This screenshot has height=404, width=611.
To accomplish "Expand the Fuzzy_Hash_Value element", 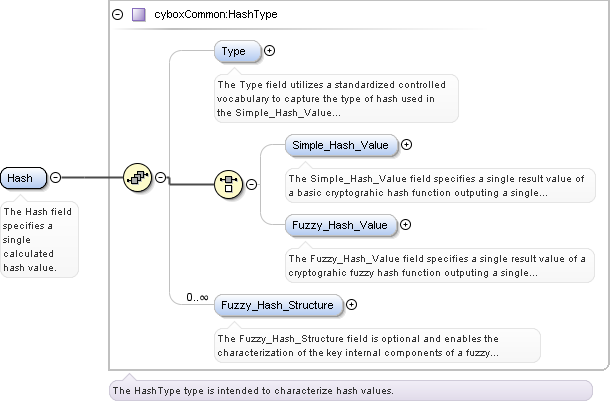I will (x=405, y=225).
